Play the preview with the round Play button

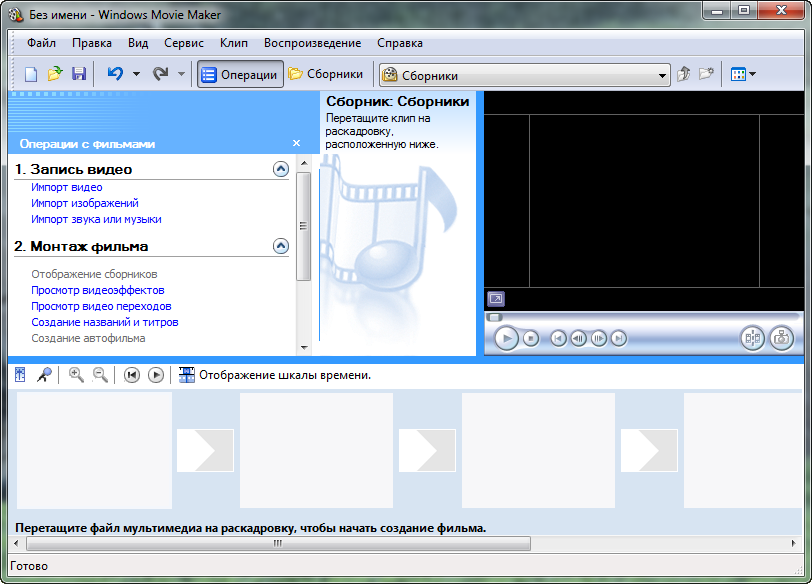506,339
